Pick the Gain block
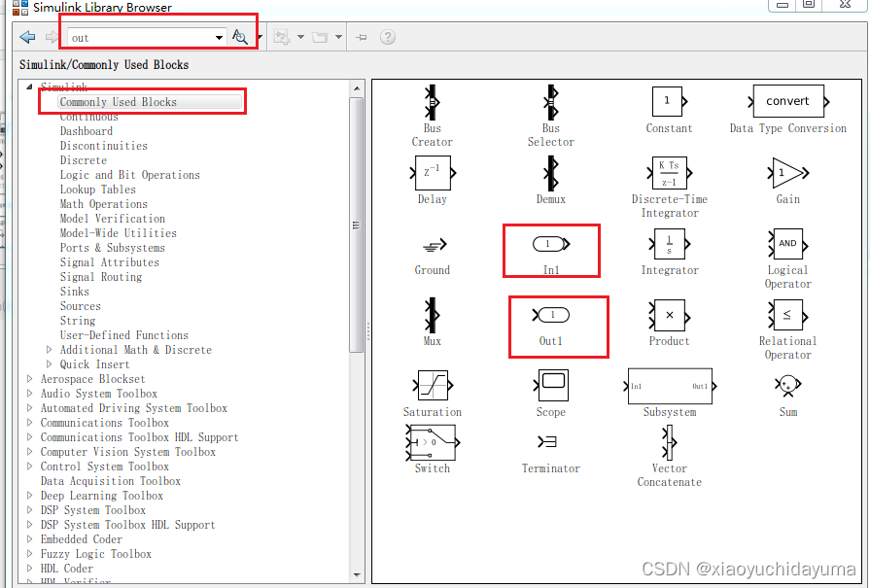The width and height of the screenshot is (870, 588). click(788, 173)
